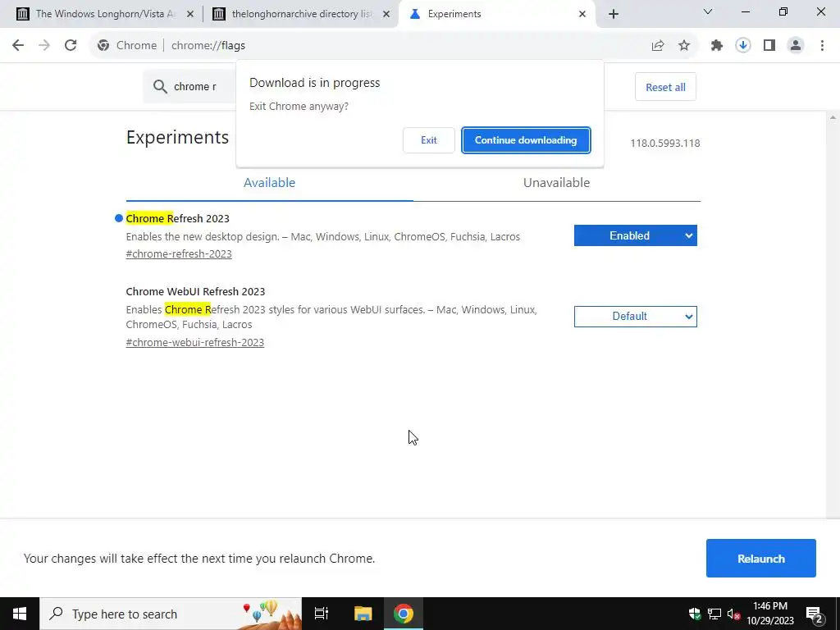
Task: Click the forward navigation arrow
Action: pyautogui.click(x=44, y=46)
